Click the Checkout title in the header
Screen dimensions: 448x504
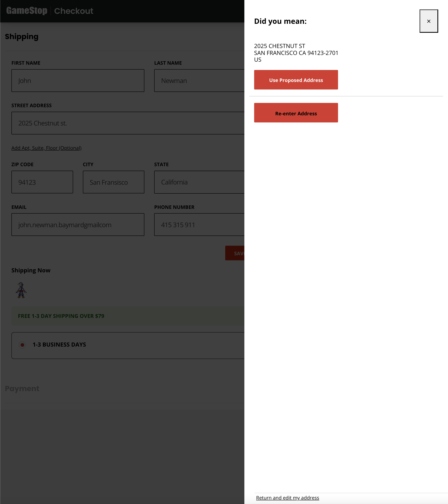(74, 11)
